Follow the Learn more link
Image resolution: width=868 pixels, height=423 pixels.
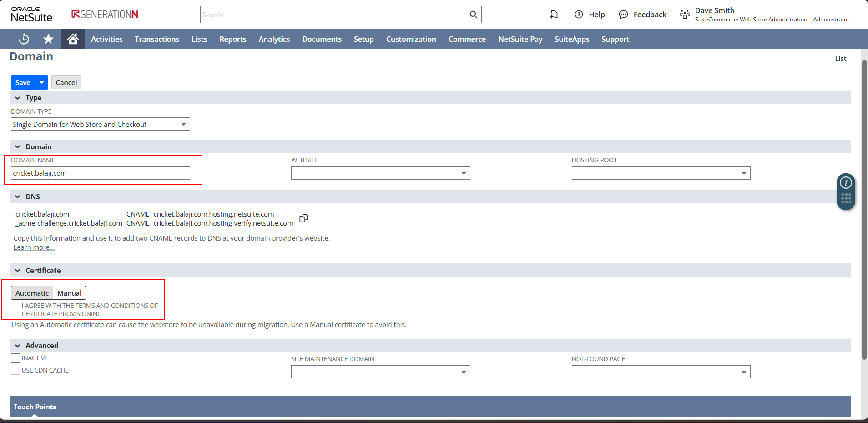[34, 247]
